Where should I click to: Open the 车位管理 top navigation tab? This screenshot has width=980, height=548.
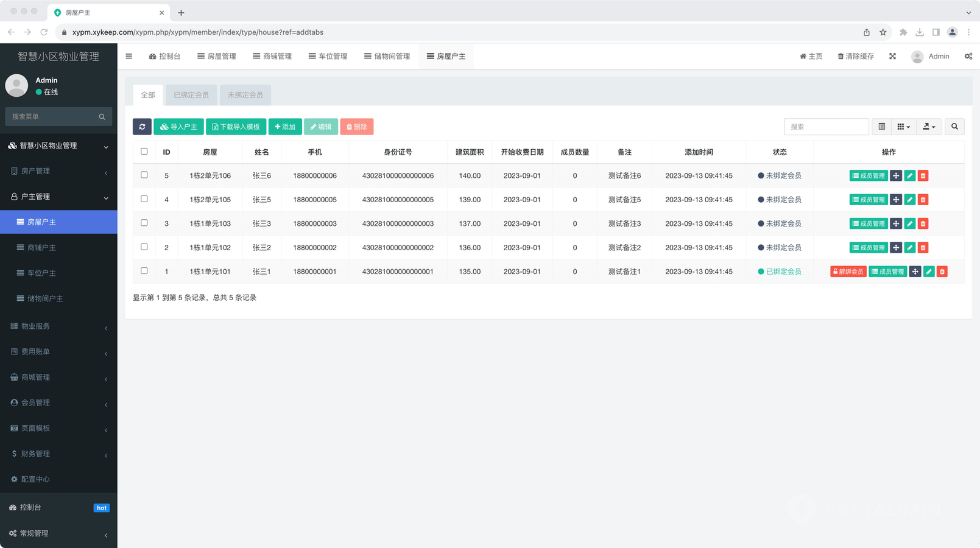[x=328, y=56]
